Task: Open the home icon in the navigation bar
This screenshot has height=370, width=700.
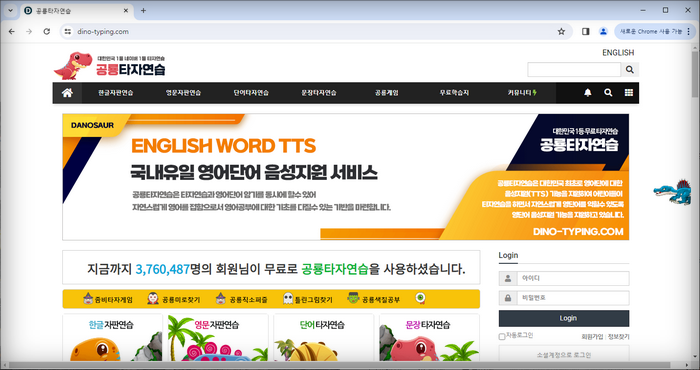Action: (x=67, y=93)
